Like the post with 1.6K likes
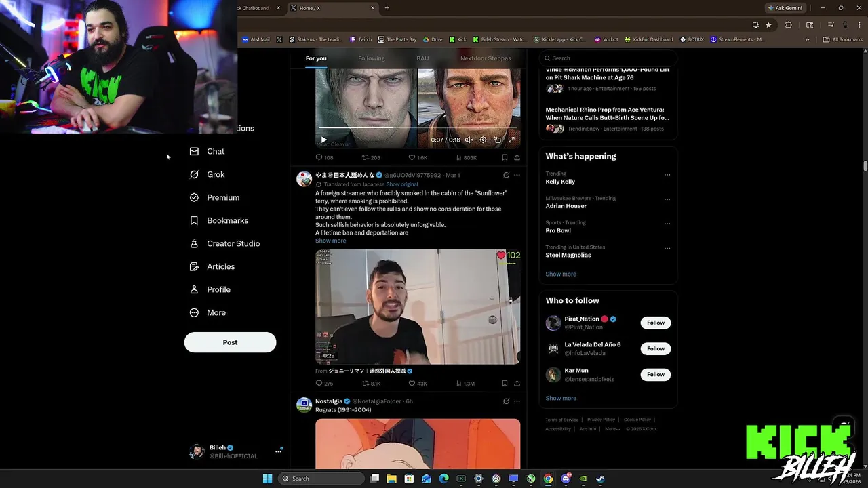The height and width of the screenshot is (488, 868). [418, 157]
